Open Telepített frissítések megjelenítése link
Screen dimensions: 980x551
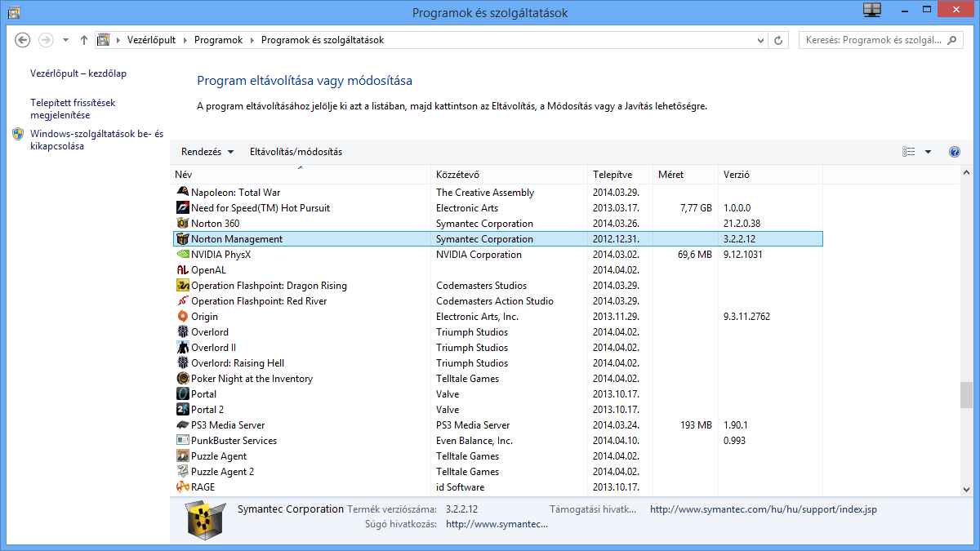(x=73, y=109)
